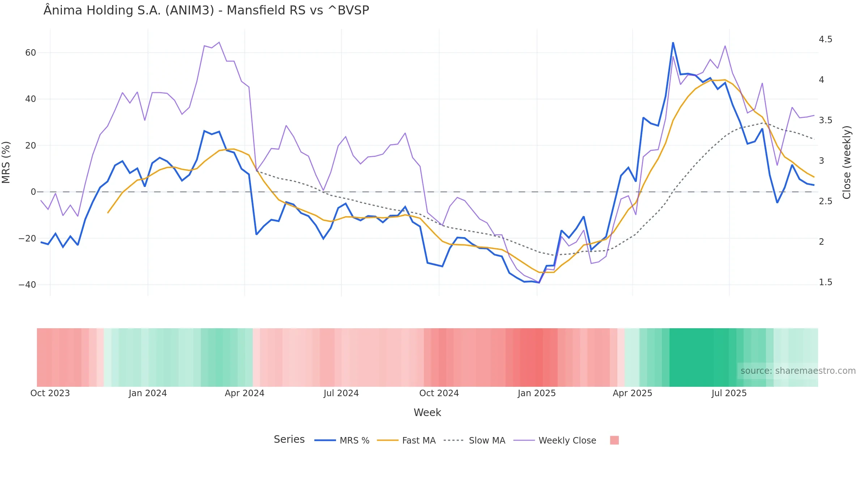Select the MRS (%) y-axis title
Image resolution: width=868 pixels, height=488 pixels.
6,162
